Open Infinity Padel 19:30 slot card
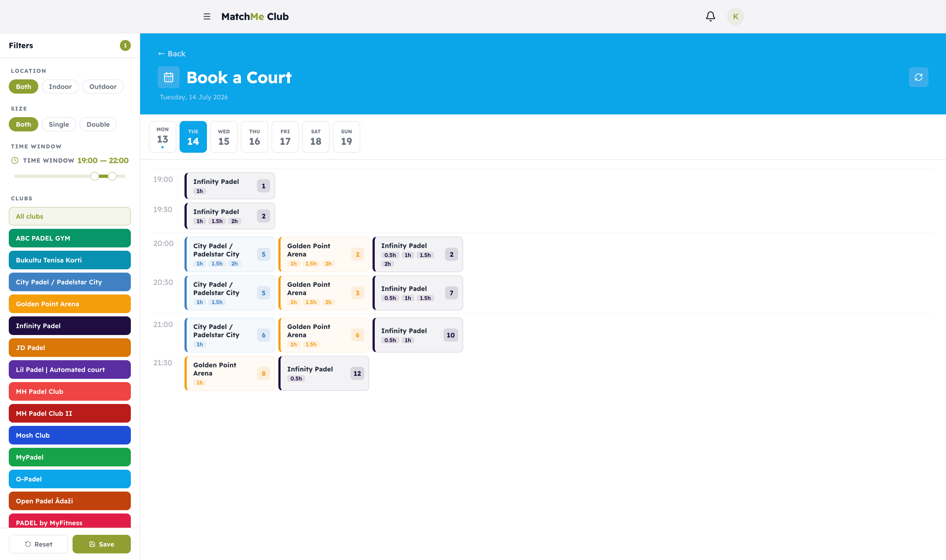Viewport: 946px width, 560px height. (x=229, y=216)
